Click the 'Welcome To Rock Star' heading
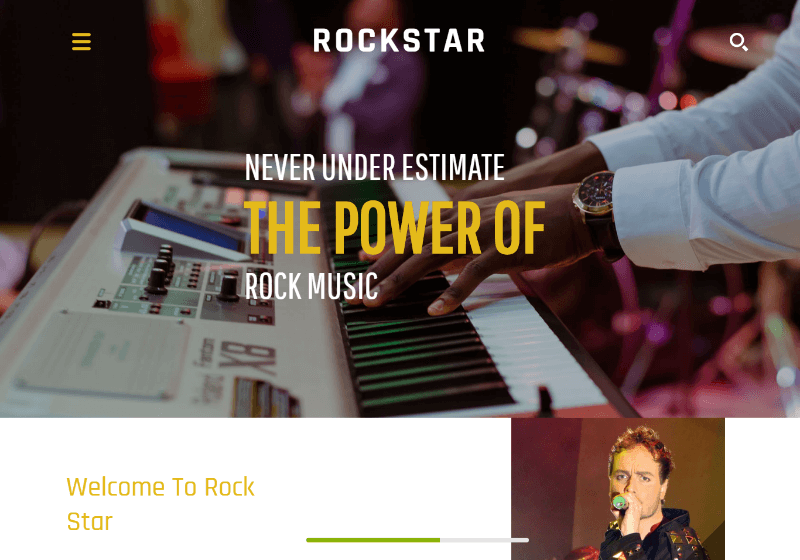Viewport: 800px width, 560px height. (x=160, y=504)
